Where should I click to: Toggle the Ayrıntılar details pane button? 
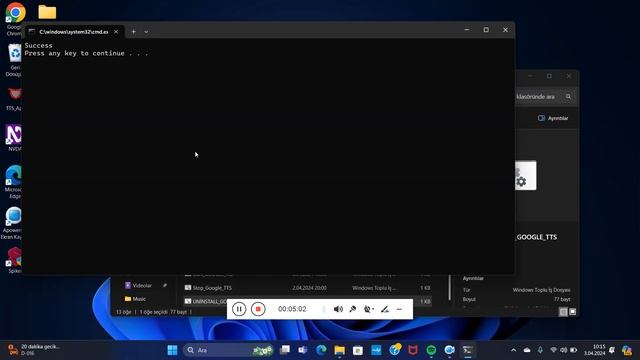pyautogui.click(x=553, y=118)
